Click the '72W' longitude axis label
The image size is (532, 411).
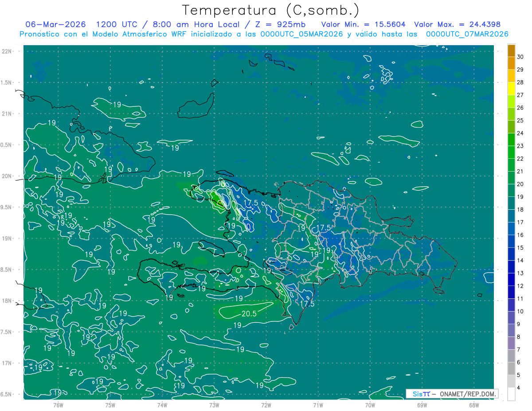coord(266,405)
